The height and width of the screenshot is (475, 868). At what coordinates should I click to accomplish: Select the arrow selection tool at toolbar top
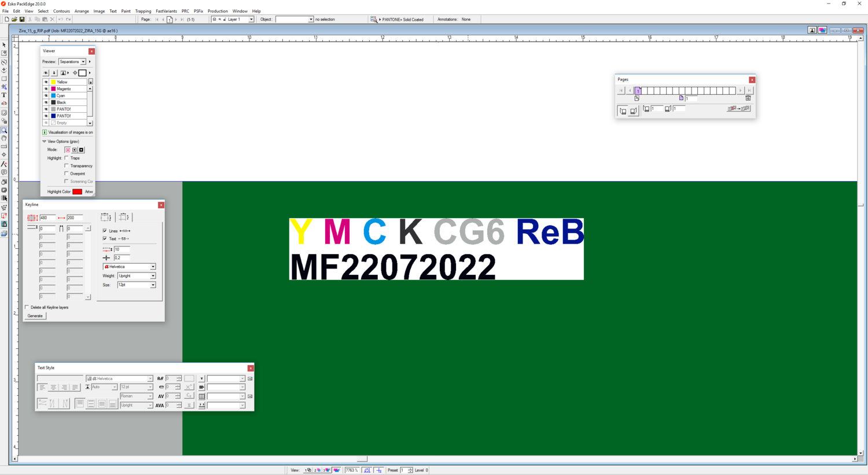(4, 45)
